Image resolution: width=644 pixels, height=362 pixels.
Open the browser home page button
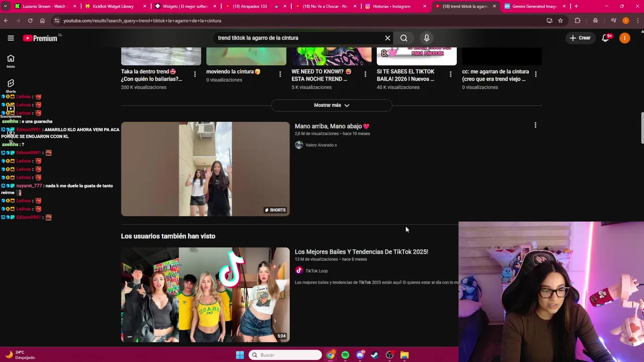pyautogui.click(x=42, y=21)
